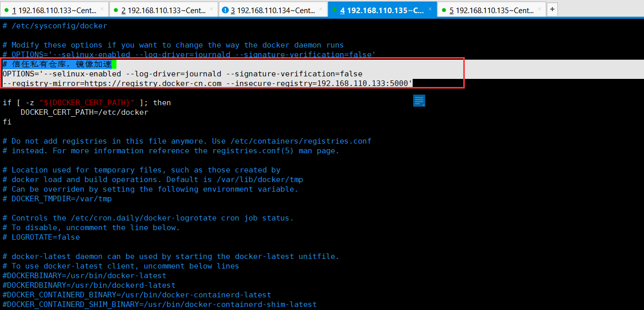
Task: Open a new session tab with plus button
Action: (x=552, y=9)
